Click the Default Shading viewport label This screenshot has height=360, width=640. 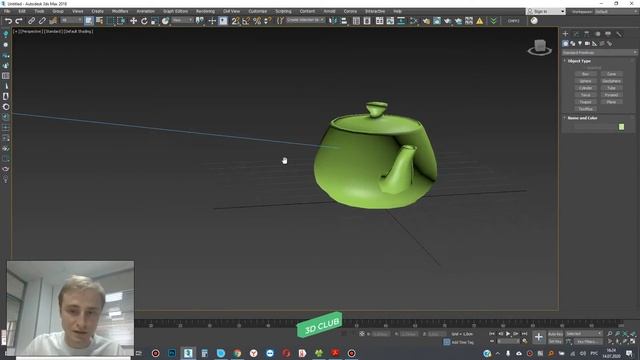point(78,31)
